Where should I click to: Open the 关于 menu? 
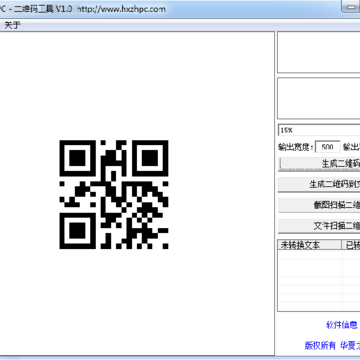click(12, 25)
